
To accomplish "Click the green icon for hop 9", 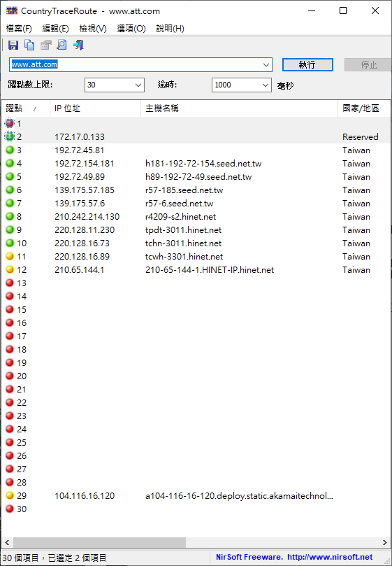I will point(10,229).
